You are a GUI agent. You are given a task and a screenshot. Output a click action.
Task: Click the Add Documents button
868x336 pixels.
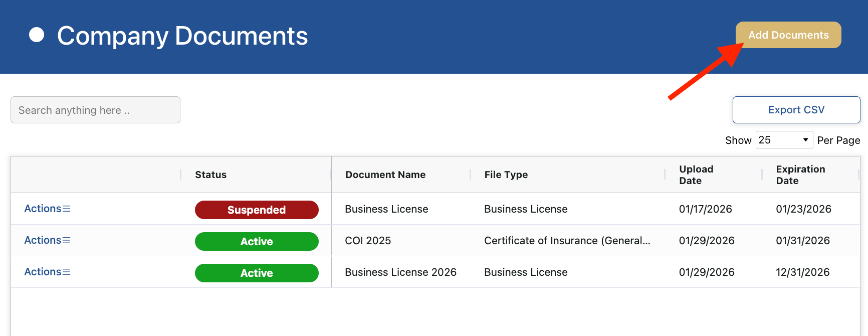tap(788, 35)
